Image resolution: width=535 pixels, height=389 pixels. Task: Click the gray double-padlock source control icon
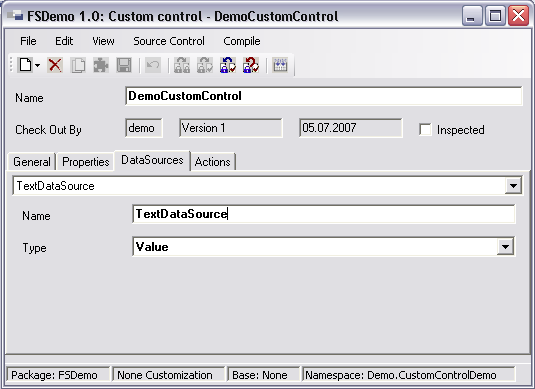click(x=182, y=65)
